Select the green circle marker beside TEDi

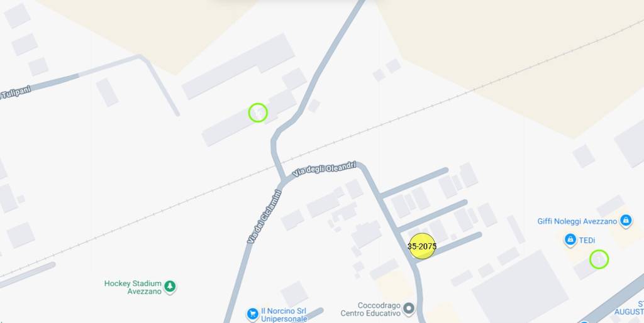[599, 260]
